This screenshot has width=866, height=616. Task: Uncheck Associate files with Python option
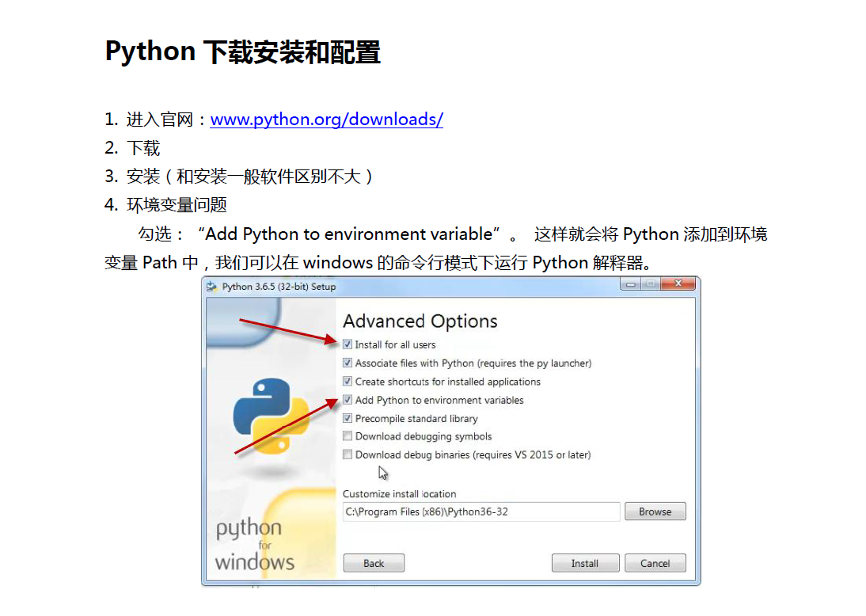click(x=348, y=363)
